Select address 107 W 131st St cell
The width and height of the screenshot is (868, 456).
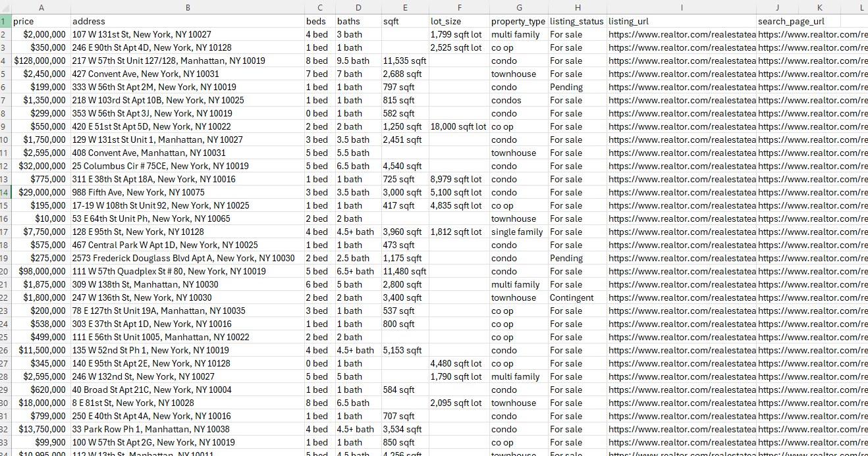(188, 34)
